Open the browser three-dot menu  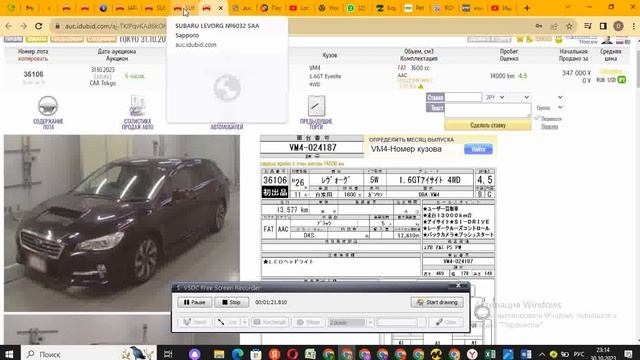(633, 26)
